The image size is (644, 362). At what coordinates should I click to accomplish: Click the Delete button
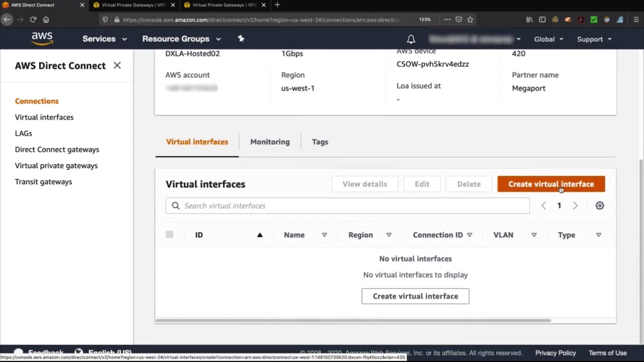point(469,184)
